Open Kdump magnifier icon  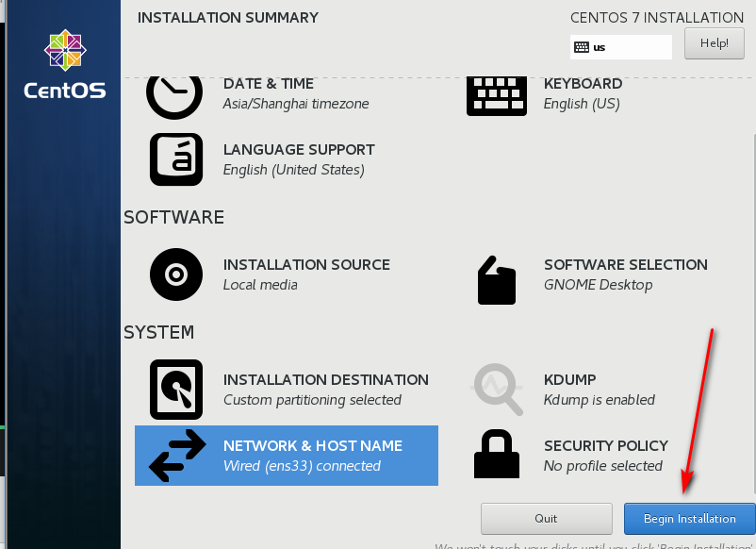(497, 390)
